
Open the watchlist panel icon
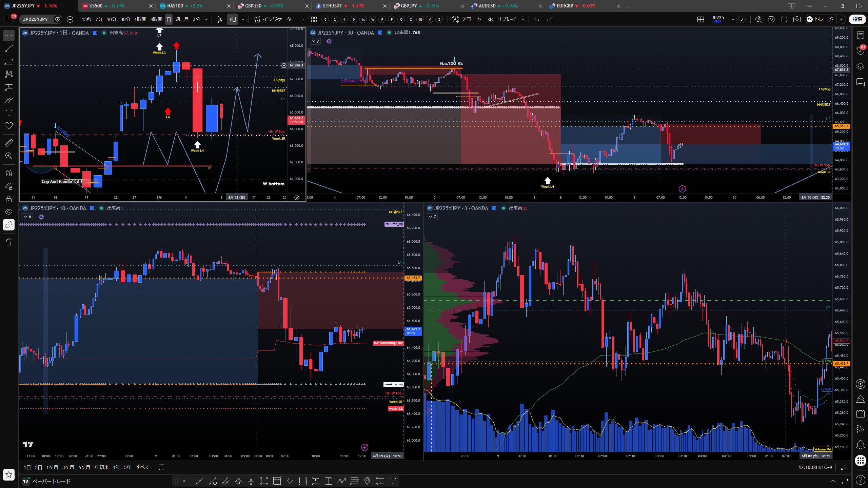tap(860, 36)
